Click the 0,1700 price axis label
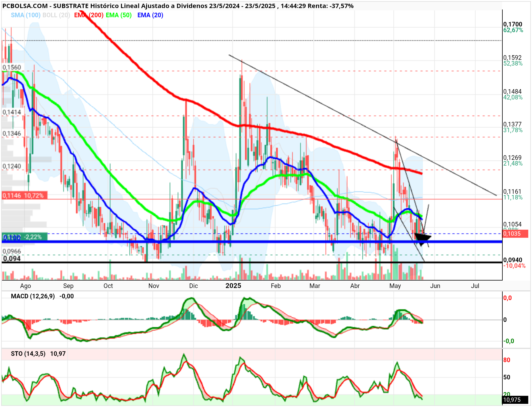532x407 pixels. 513,24
